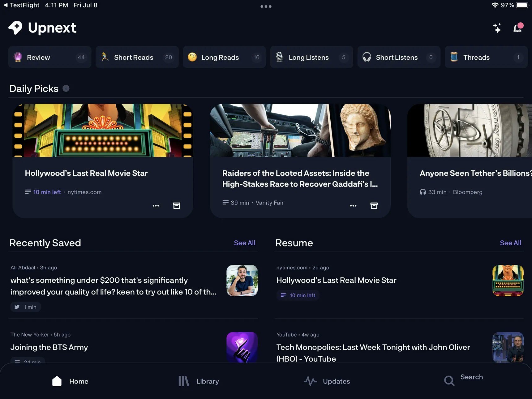Open Anyone Seen Tether's Billions title
Viewport: 532px width, 399px height.
[476, 173]
